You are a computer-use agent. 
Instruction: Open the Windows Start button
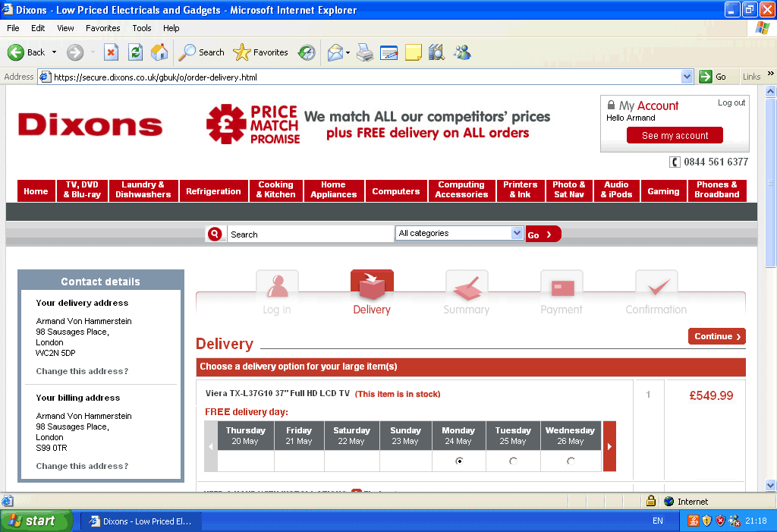click(x=36, y=521)
